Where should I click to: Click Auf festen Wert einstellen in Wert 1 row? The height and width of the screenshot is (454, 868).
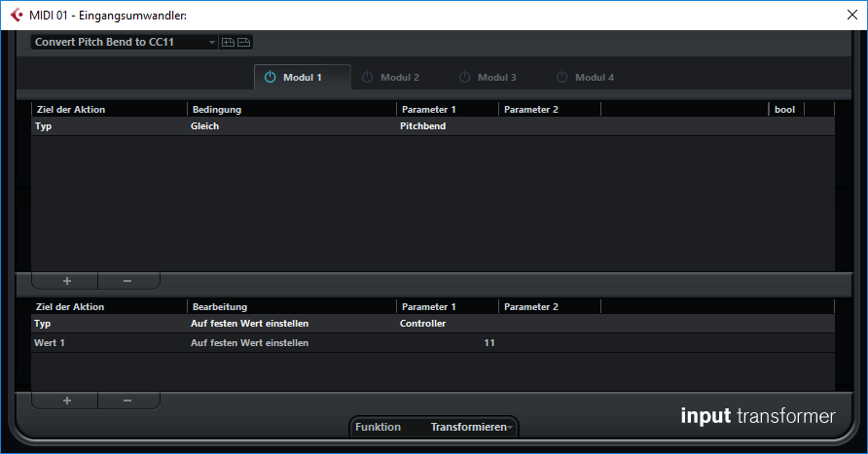click(250, 343)
